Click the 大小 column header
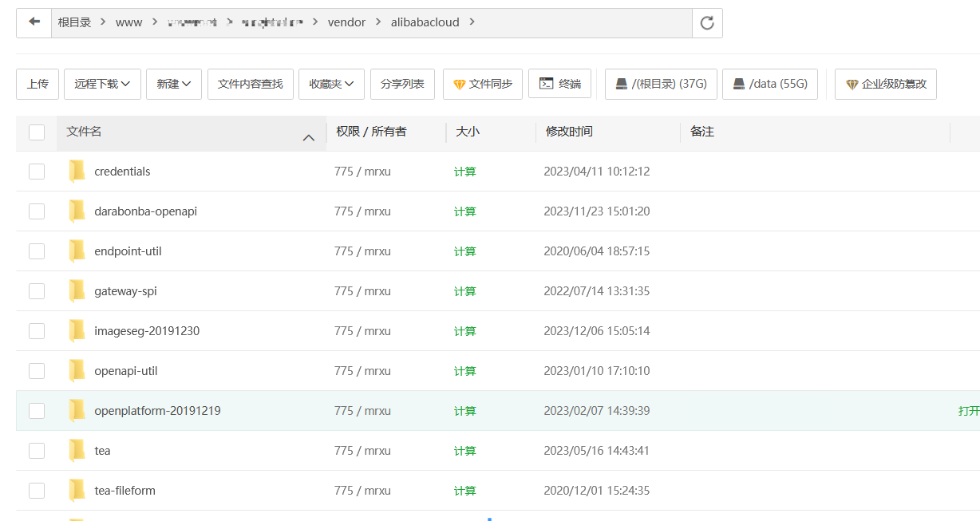Screen dimensions: 980x521 468,132
